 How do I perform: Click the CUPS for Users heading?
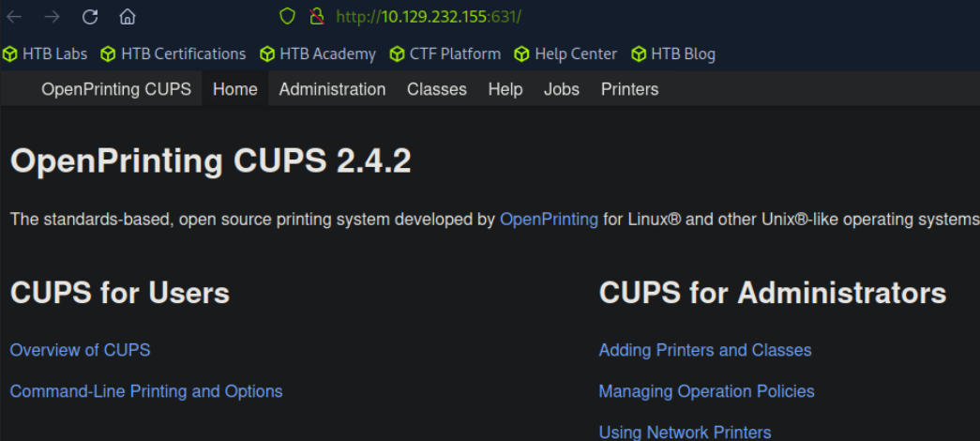point(120,293)
